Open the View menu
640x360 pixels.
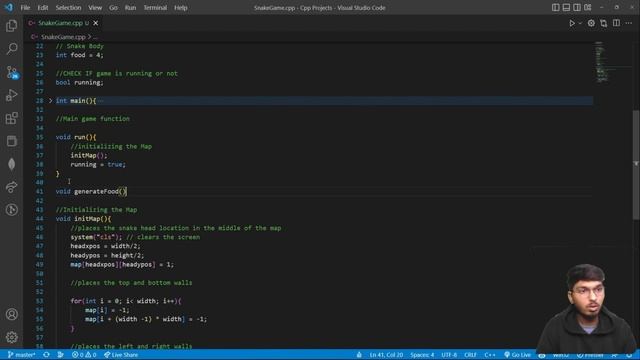pyautogui.click(x=95, y=7)
